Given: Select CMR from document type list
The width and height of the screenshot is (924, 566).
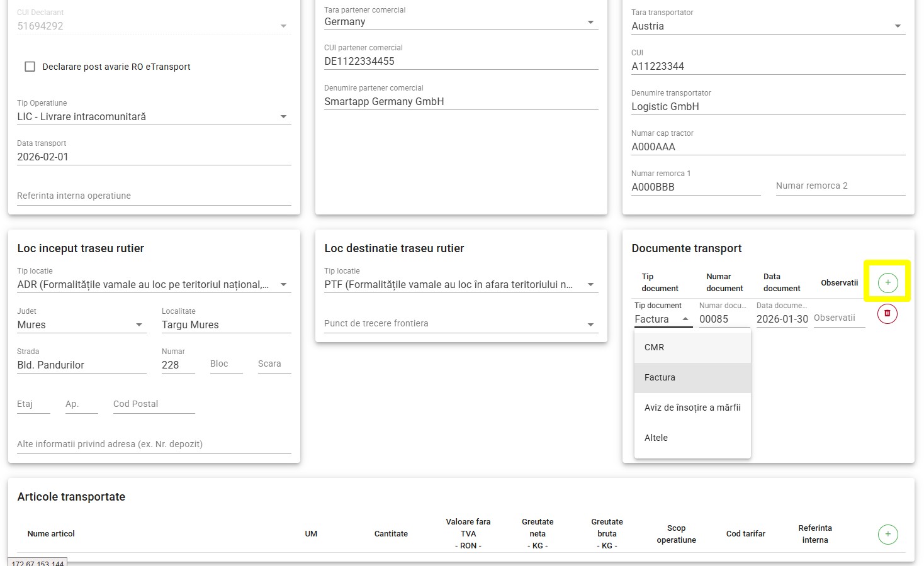Looking at the screenshot, I should 655,347.
